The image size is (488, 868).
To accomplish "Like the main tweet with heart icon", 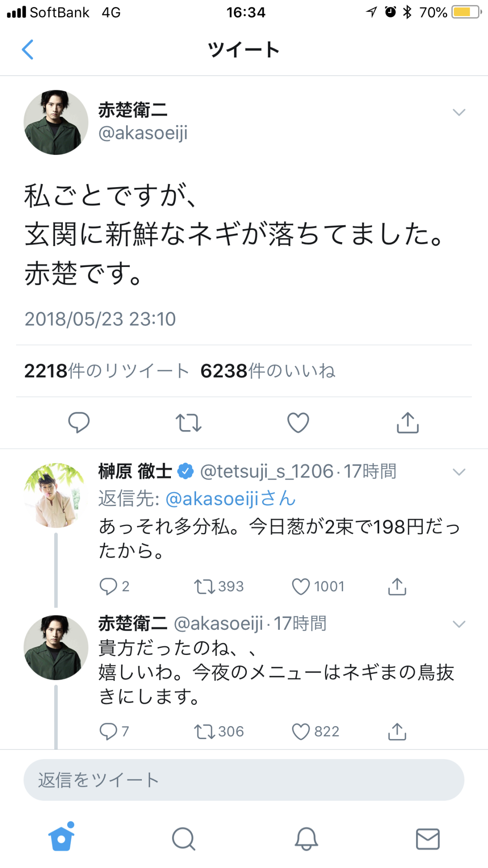I will click(298, 422).
